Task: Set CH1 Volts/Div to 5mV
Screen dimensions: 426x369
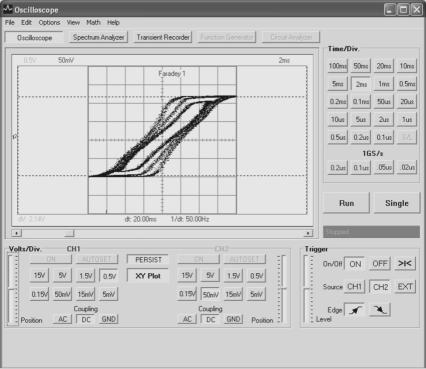Action: (109, 294)
